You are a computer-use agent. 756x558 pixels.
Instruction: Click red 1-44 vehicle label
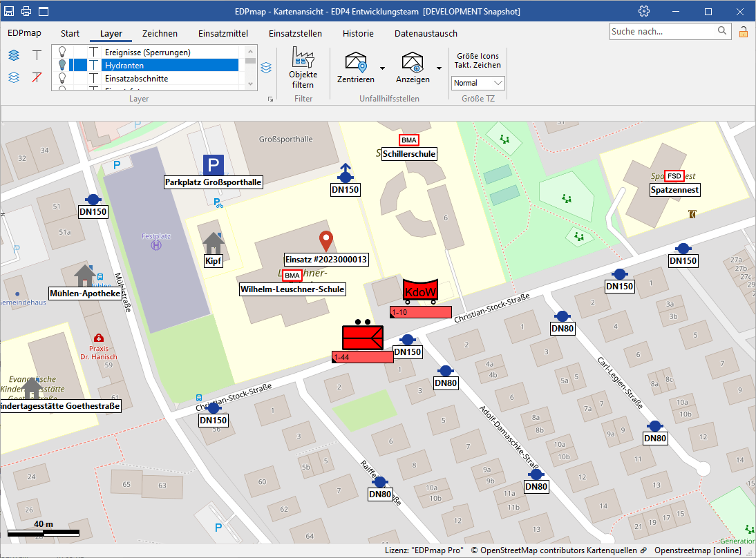pos(363,357)
